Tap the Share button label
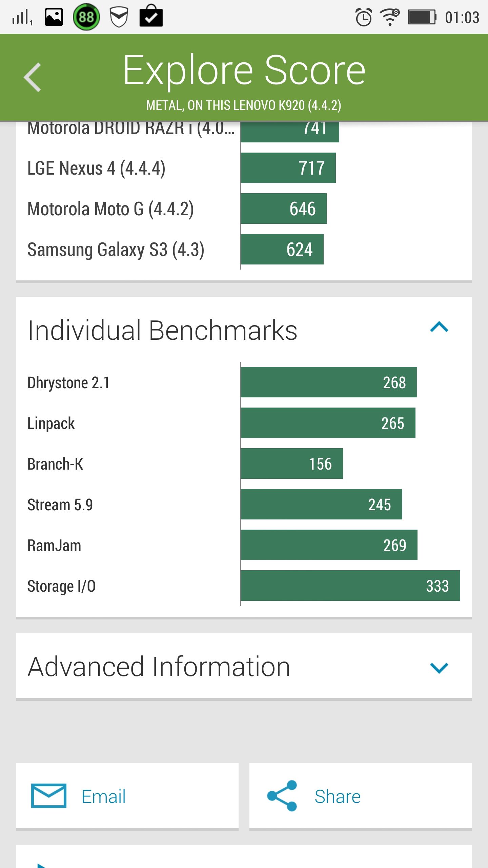Image resolution: width=488 pixels, height=868 pixels. pos(338,796)
